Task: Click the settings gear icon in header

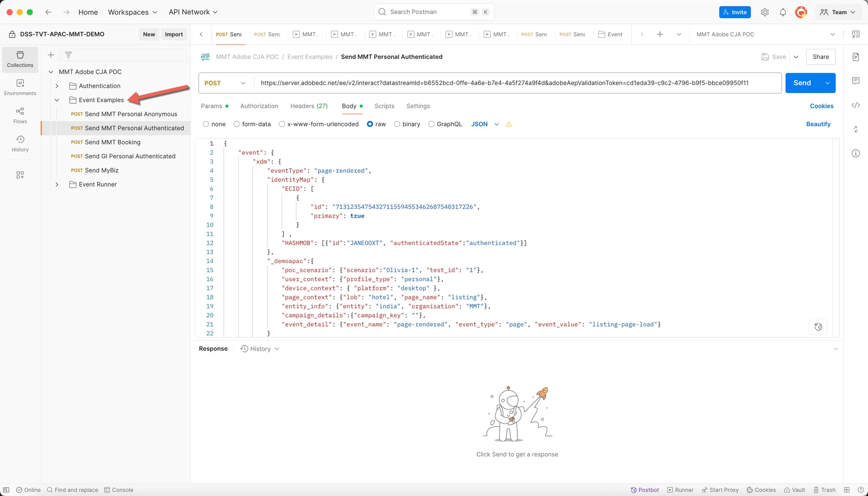Action: (765, 12)
